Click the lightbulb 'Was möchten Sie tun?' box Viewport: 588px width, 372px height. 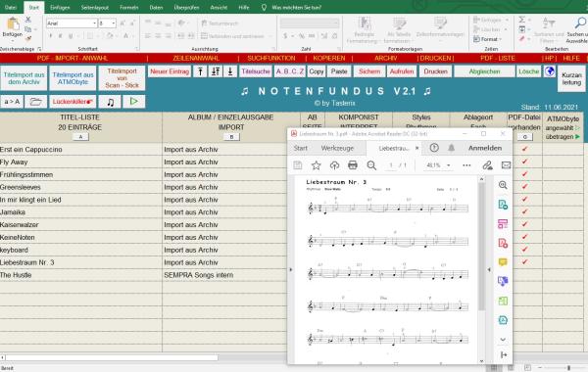[292, 7]
